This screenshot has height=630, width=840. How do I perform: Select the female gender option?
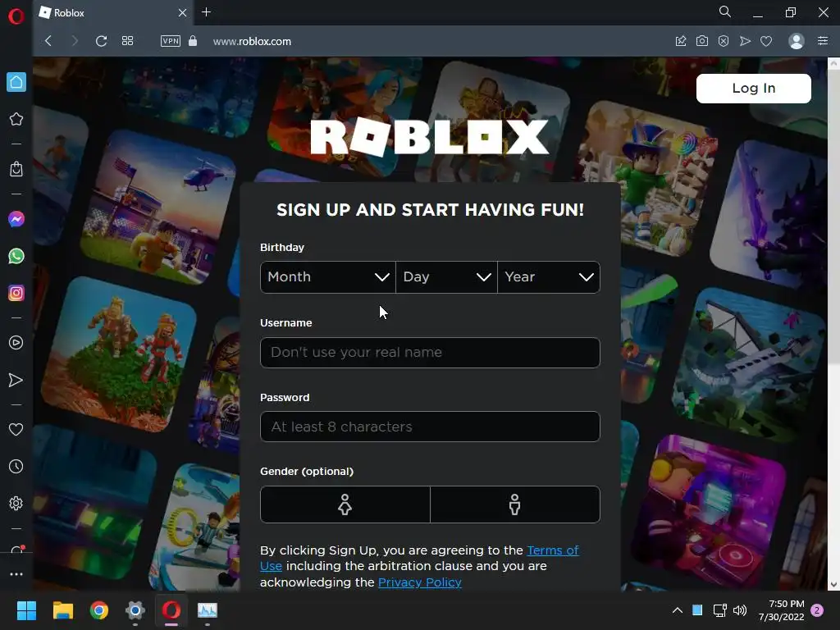click(345, 504)
